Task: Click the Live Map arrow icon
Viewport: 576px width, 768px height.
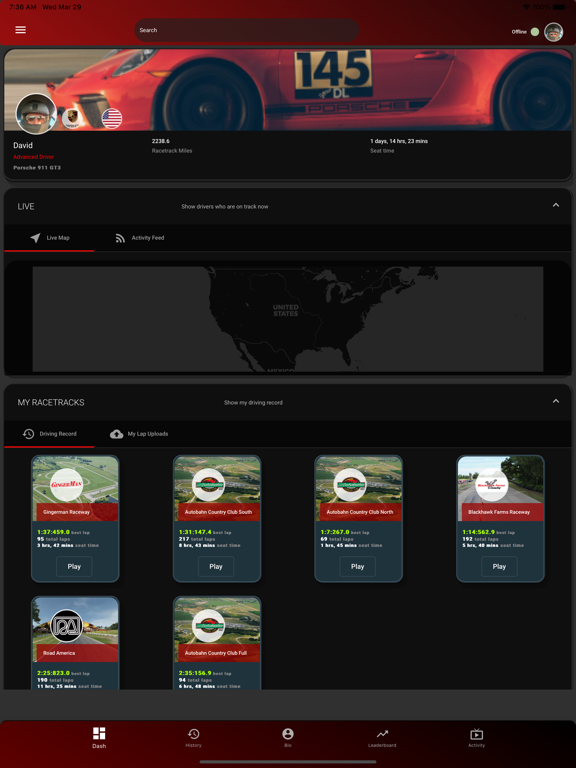Action: [35, 238]
